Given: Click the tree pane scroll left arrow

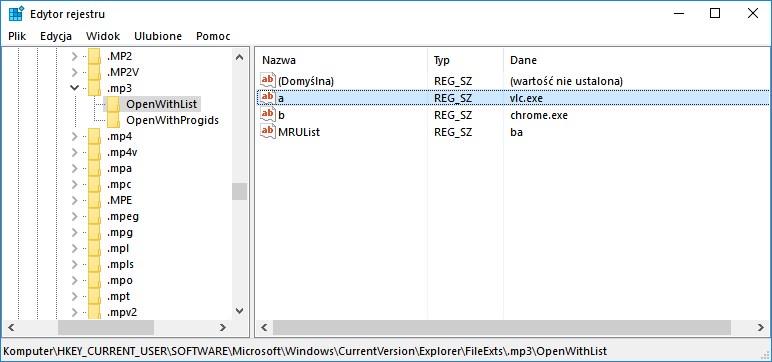Looking at the screenshot, I should (x=11, y=327).
